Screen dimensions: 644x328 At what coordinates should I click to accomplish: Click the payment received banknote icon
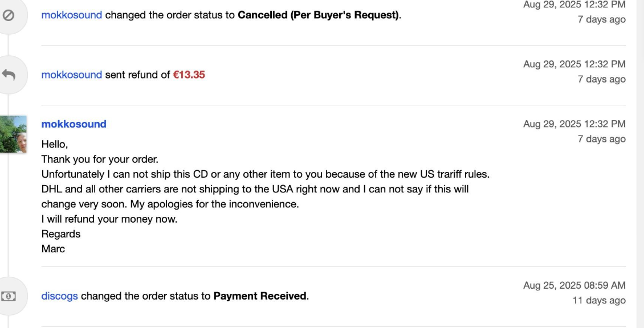click(x=8, y=296)
